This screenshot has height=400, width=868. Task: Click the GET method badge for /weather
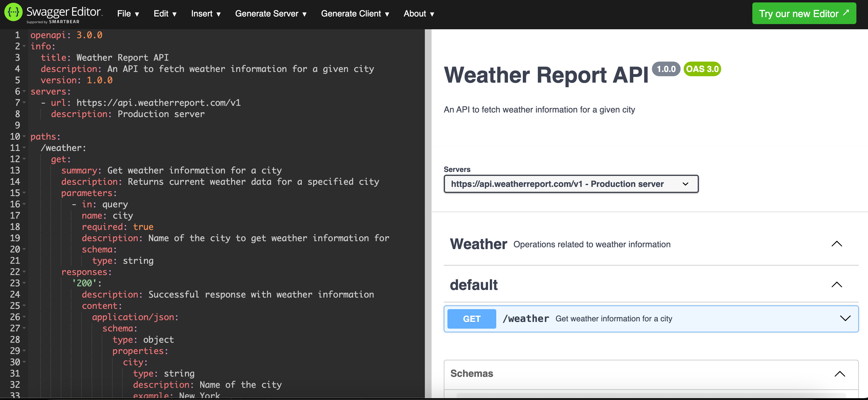coord(472,319)
